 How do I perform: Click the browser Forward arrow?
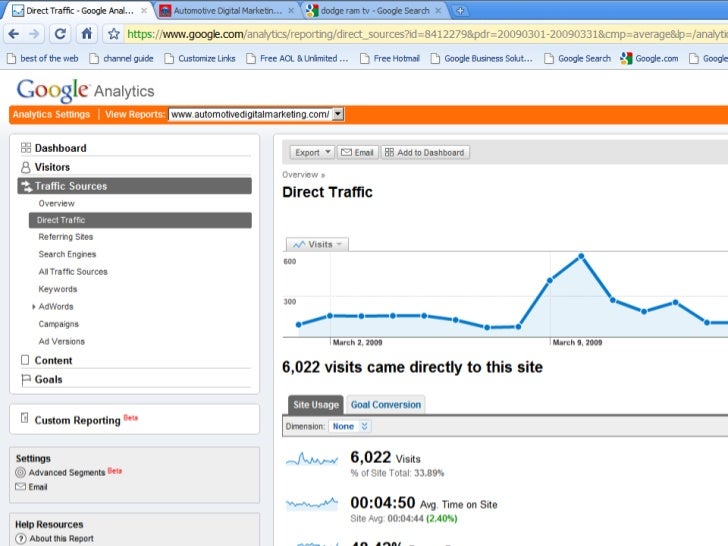34,34
